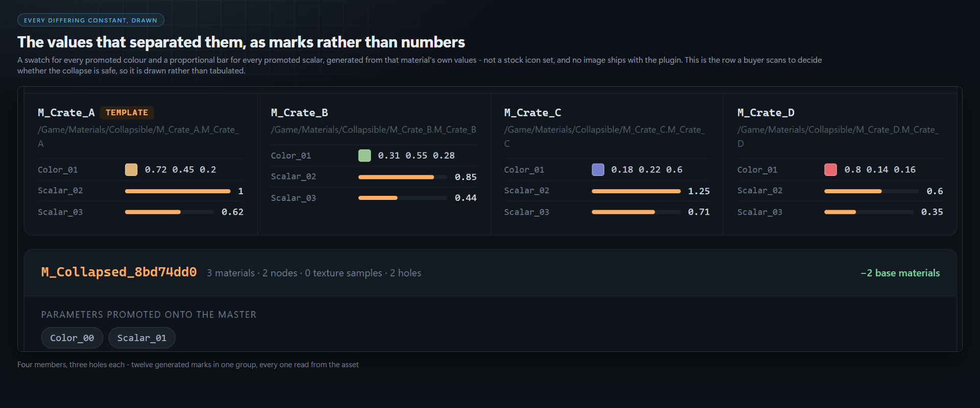Click the Every Differing Constant, Drawn tag
980x408 pixels.
91,20
